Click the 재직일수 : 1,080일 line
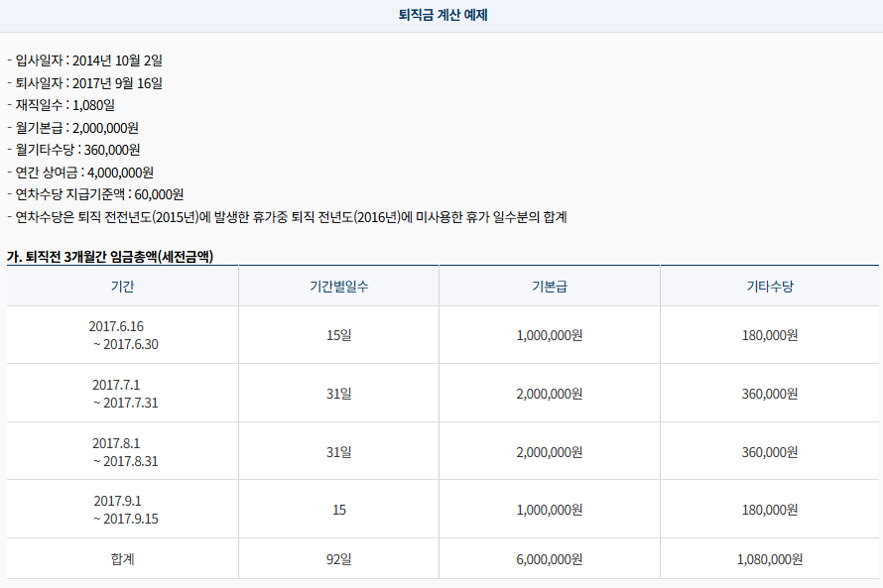 coord(62,105)
